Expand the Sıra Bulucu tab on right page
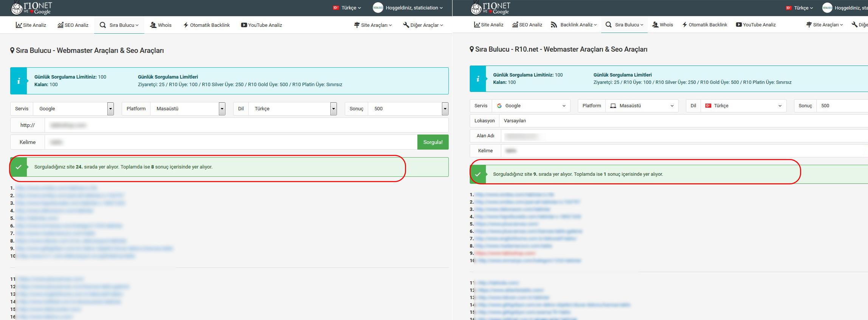The image size is (868, 320). 624,25
